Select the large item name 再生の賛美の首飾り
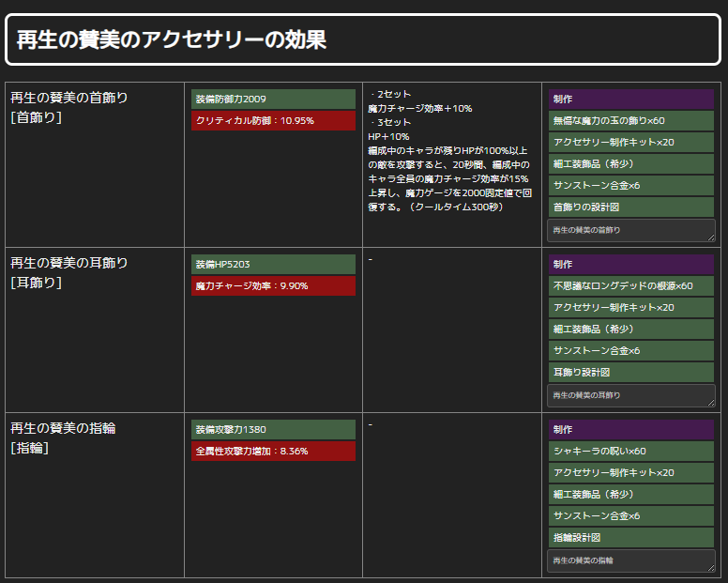This screenshot has width=728, height=583. pyautogui.click(x=69, y=98)
